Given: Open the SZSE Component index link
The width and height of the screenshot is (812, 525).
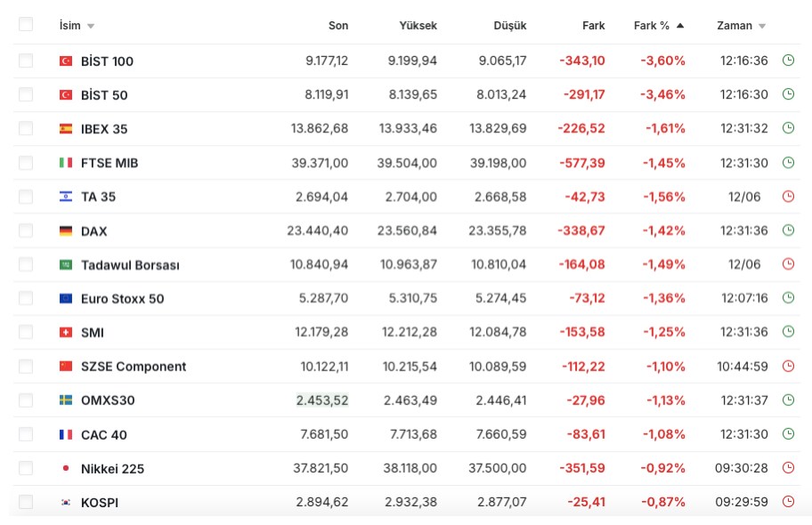Looking at the screenshot, I should click(134, 367).
